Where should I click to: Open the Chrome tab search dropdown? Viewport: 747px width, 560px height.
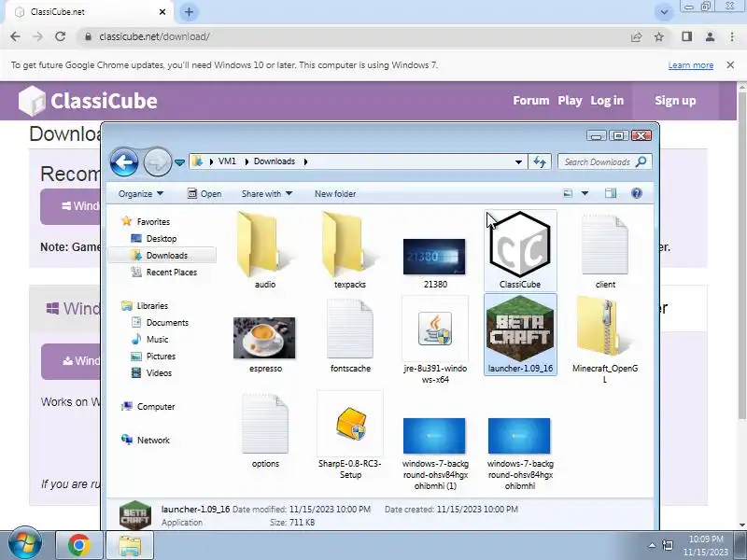pyautogui.click(x=664, y=12)
